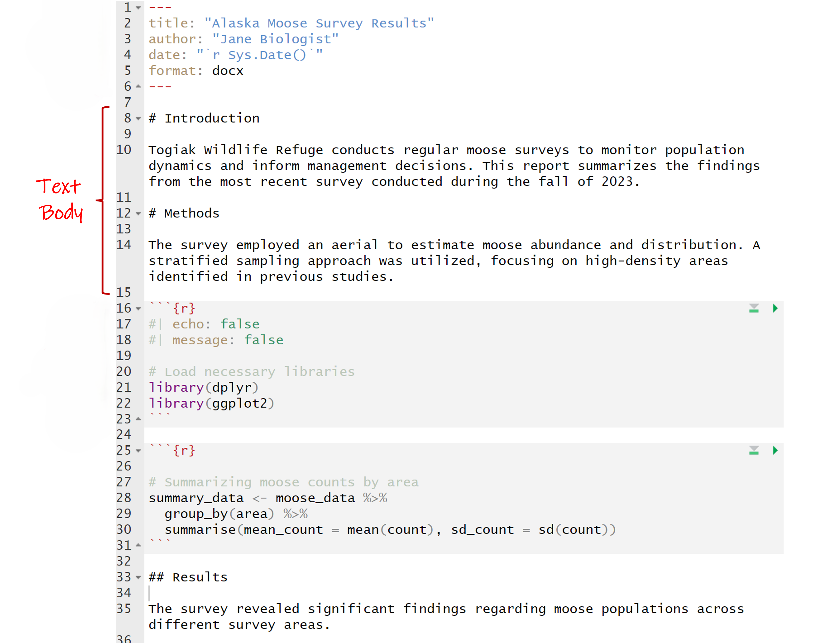
Task: Run the library-loading code chunk
Action: 775,309
